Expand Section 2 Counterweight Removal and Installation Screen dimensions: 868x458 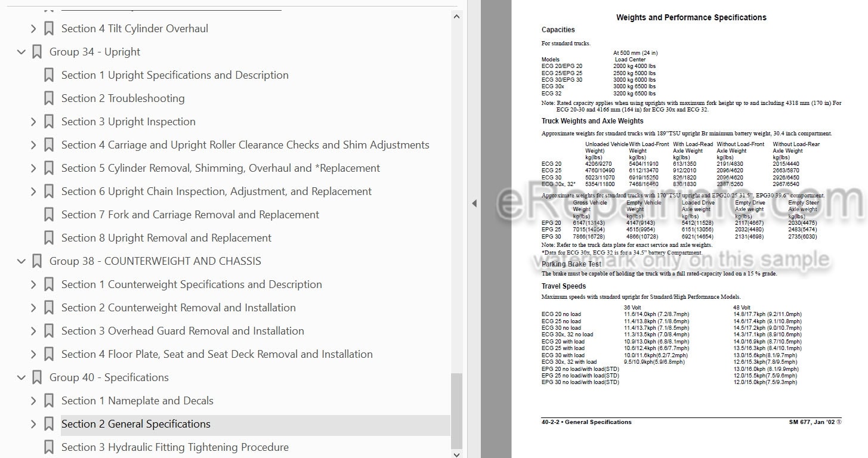coord(33,308)
